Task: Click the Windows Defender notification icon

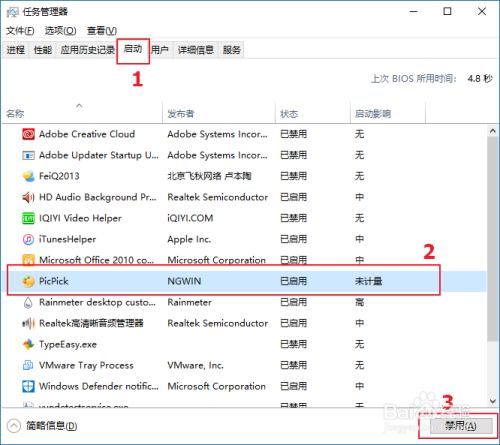Action: 28,386
